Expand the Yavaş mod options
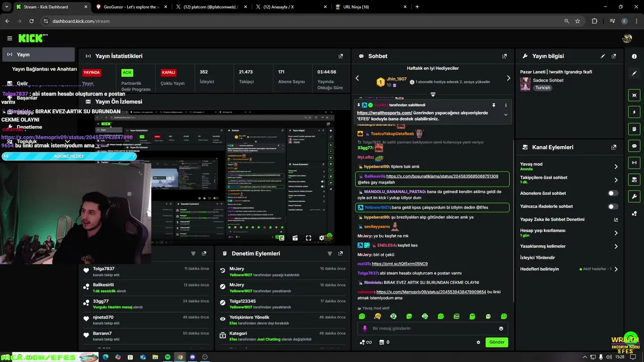644x362 pixels. tap(616, 166)
